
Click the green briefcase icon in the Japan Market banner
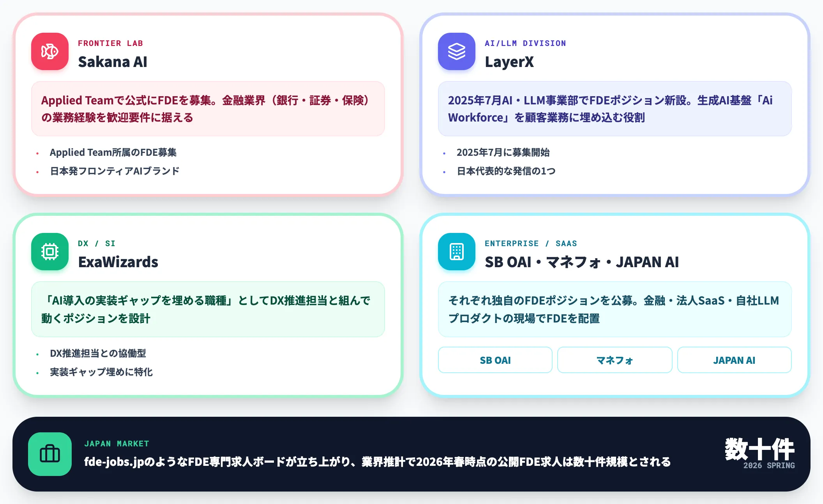(x=50, y=454)
